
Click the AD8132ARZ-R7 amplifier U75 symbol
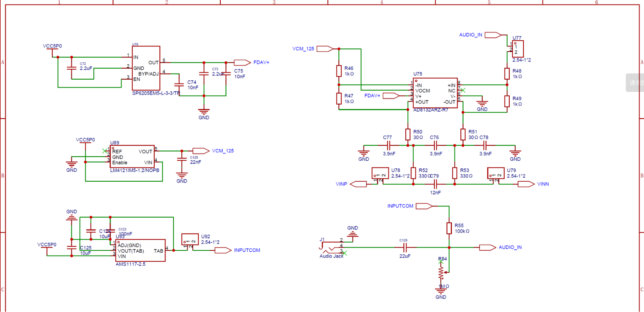point(435,93)
